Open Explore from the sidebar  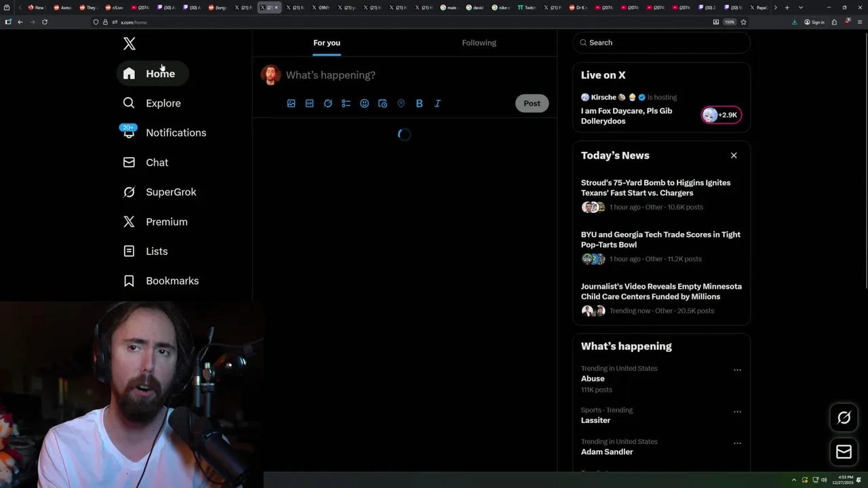(152, 103)
